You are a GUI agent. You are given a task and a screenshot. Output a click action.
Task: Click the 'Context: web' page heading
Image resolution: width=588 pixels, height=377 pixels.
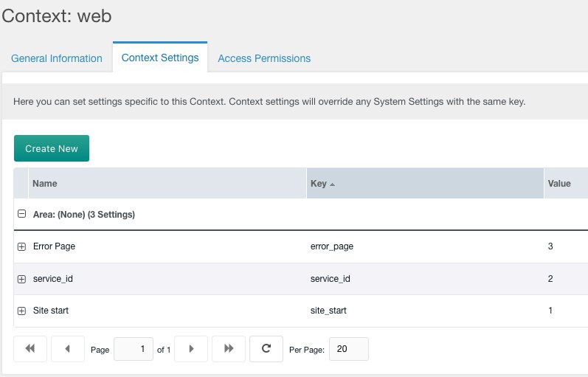57,16
